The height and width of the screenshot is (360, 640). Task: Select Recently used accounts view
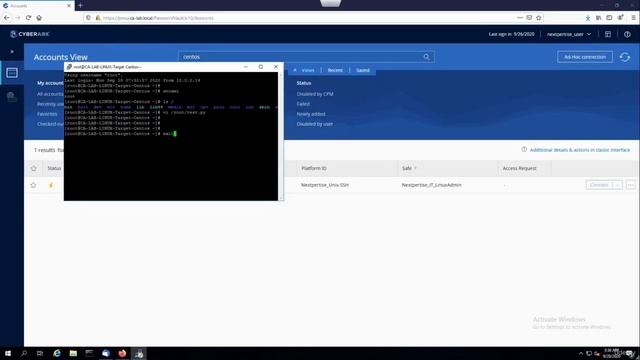coord(50,104)
